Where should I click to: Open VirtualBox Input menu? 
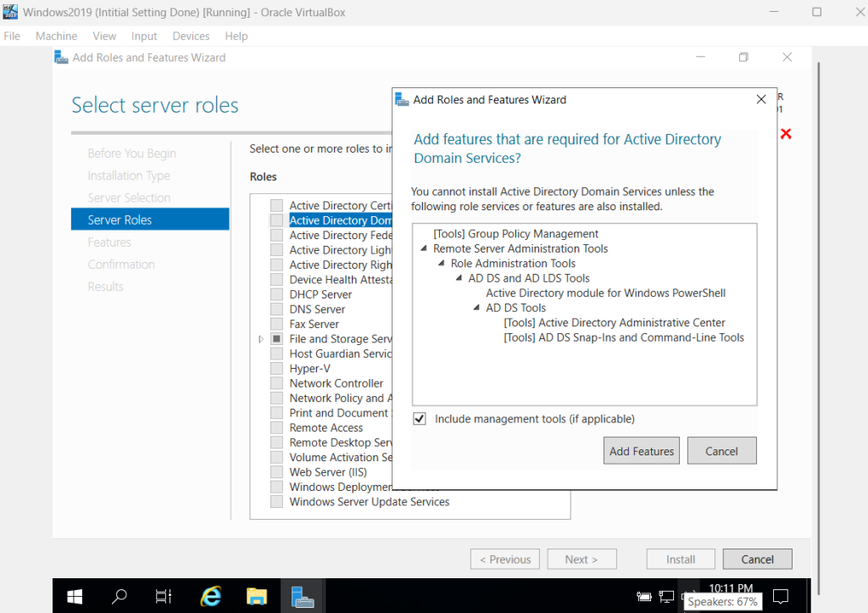coord(144,36)
